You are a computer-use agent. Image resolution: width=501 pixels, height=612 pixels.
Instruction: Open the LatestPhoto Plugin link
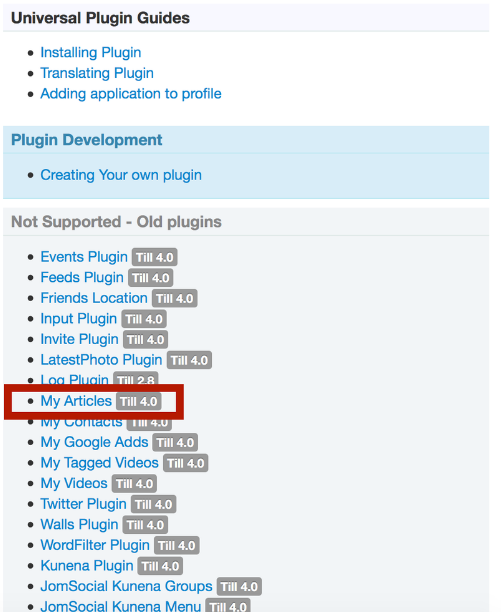click(101, 360)
